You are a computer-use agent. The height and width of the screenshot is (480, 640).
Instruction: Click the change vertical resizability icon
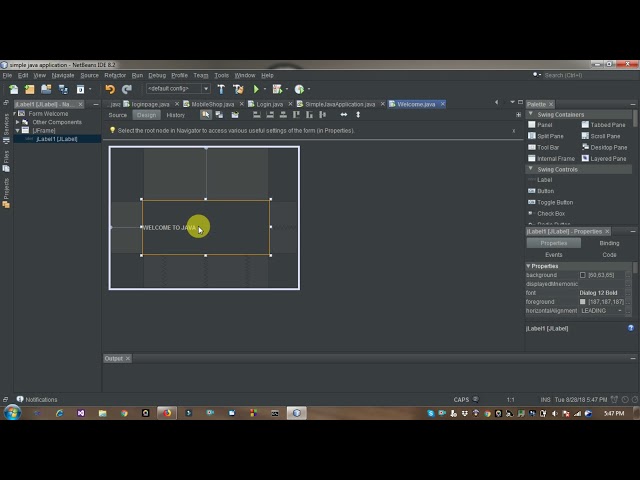click(358, 115)
